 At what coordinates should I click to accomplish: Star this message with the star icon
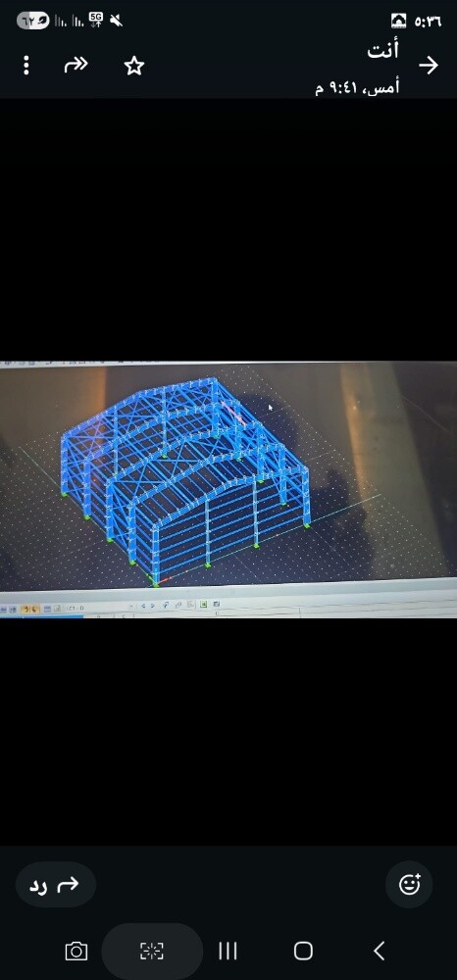tap(134, 65)
